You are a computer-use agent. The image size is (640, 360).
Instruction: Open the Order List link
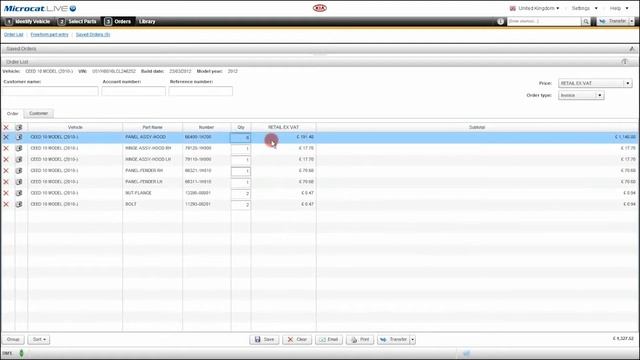coord(13,35)
